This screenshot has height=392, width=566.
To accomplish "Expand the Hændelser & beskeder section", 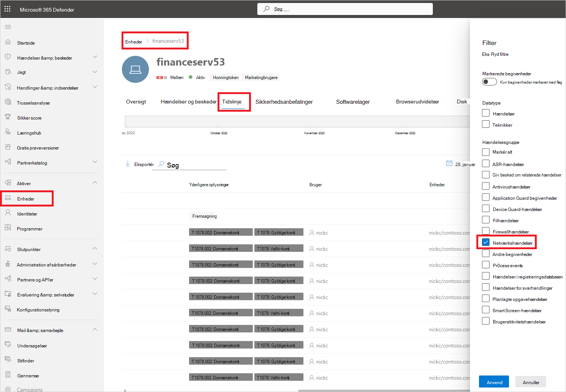I will (95, 57).
